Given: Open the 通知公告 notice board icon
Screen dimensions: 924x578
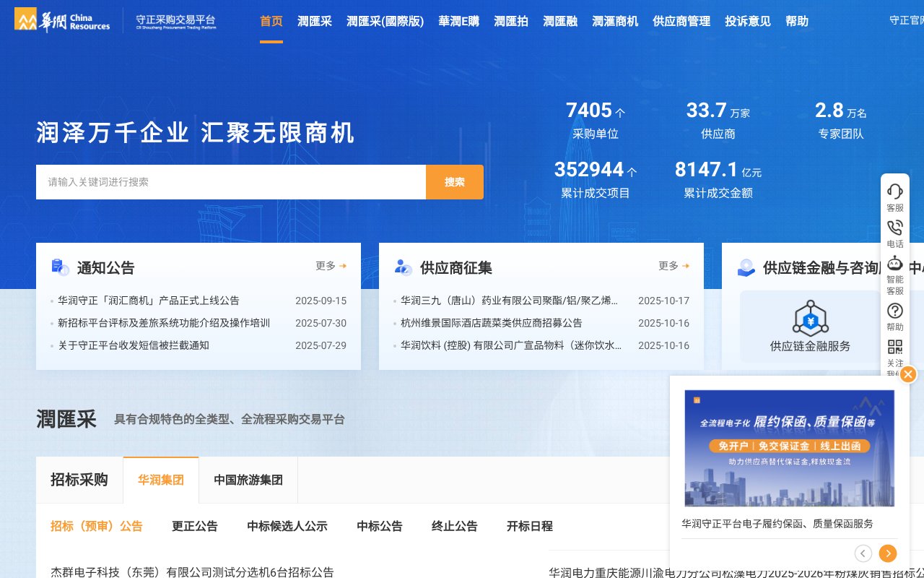Looking at the screenshot, I should point(61,266).
